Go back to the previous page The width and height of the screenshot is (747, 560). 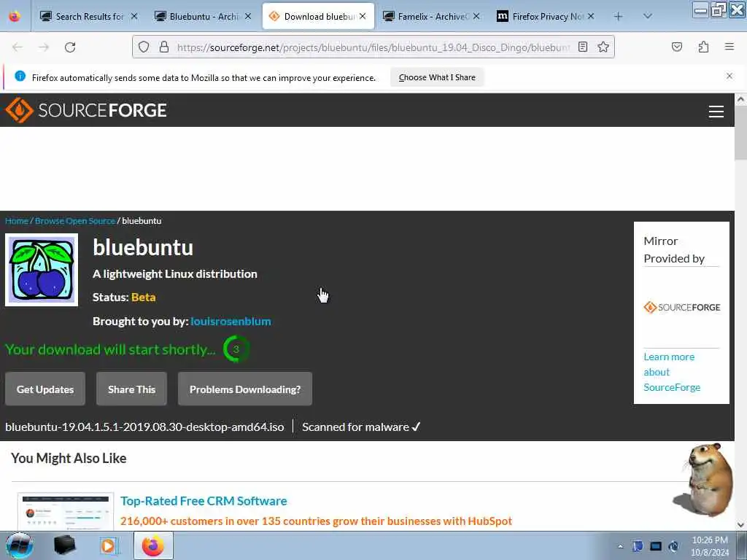pos(18,47)
